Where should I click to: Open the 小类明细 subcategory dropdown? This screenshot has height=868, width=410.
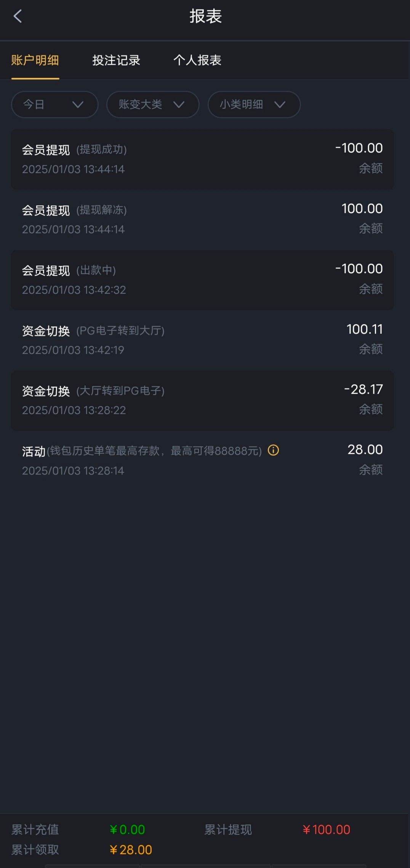pyautogui.click(x=254, y=104)
